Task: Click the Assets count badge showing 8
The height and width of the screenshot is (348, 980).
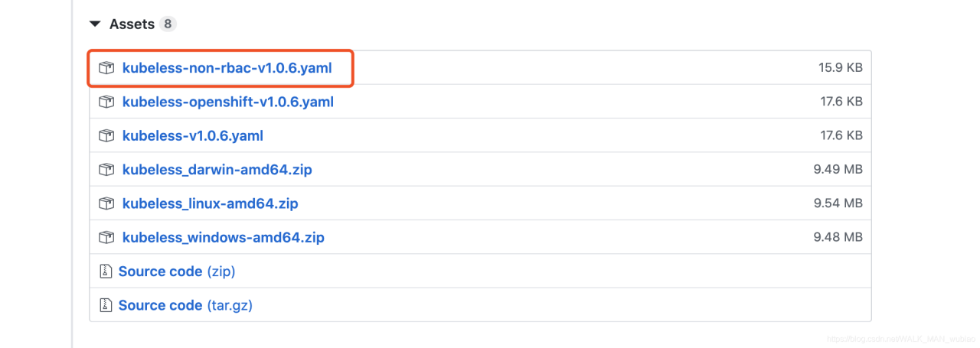Action: tap(168, 24)
